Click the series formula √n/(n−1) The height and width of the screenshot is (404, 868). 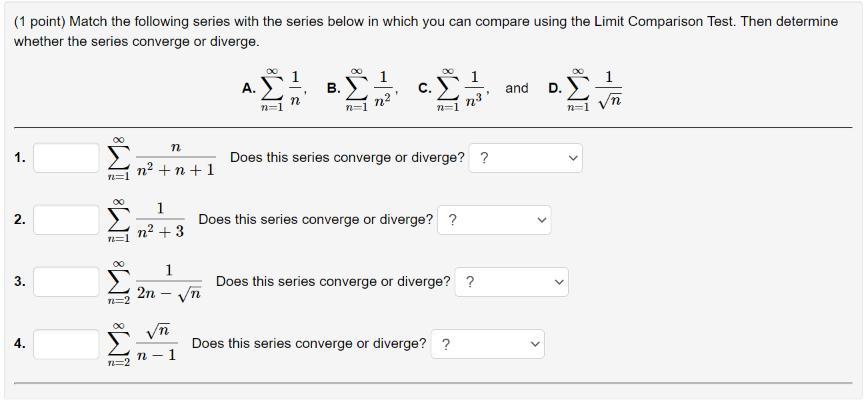[x=142, y=345]
